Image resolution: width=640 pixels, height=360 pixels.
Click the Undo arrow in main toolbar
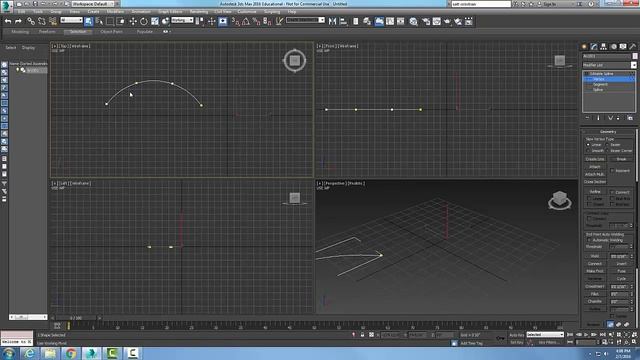(8, 21)
